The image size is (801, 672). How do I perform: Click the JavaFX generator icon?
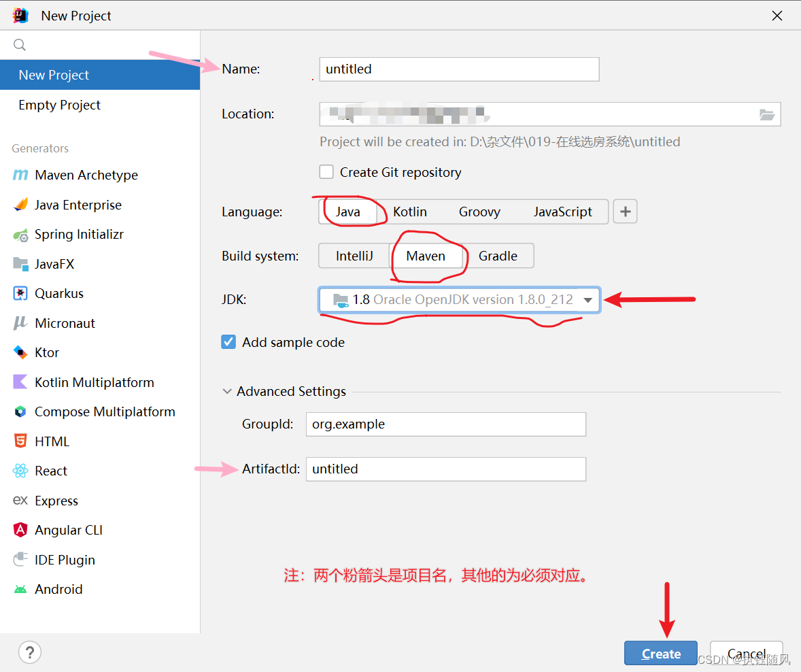point(20,264)
